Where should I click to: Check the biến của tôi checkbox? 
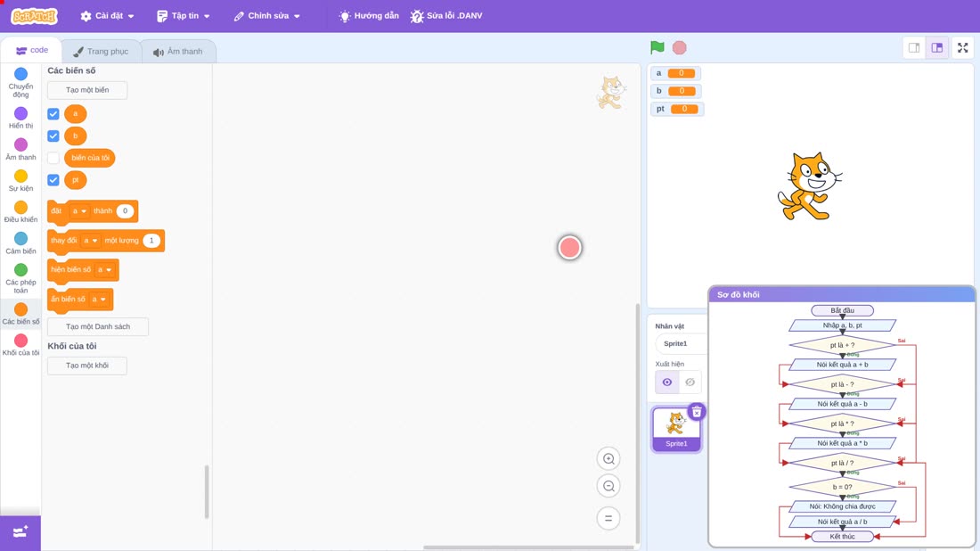tap(53, 158)
